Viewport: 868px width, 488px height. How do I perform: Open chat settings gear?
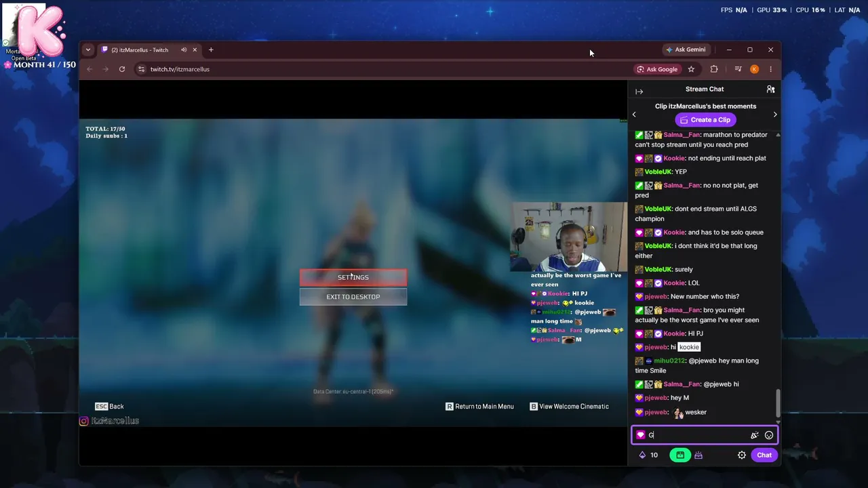[742, 455]
